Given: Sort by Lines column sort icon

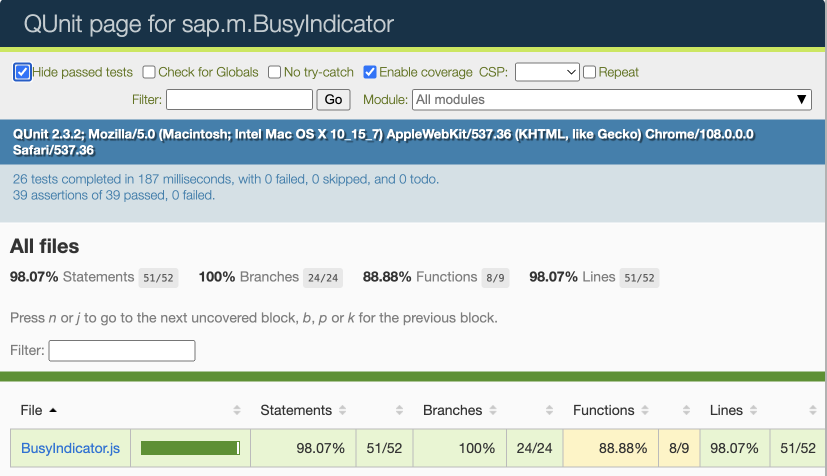Looking at the screenshot, I should click(x=753, y=410).
